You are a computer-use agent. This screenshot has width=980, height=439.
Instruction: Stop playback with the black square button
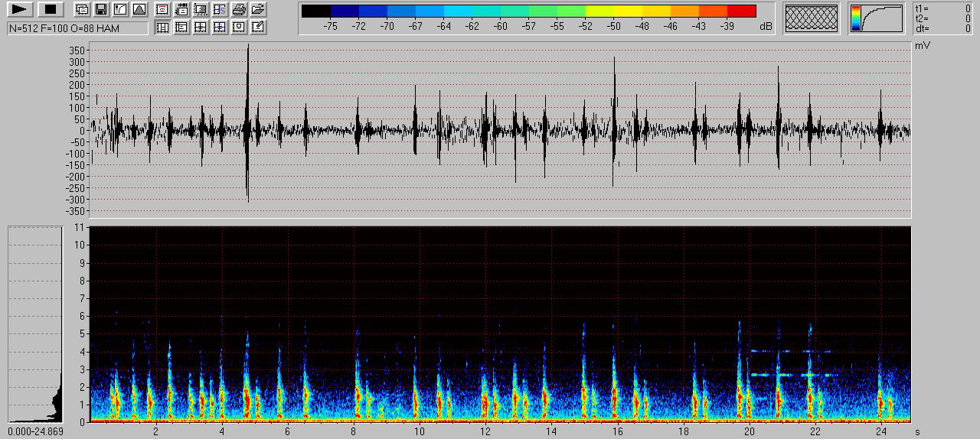51,9
